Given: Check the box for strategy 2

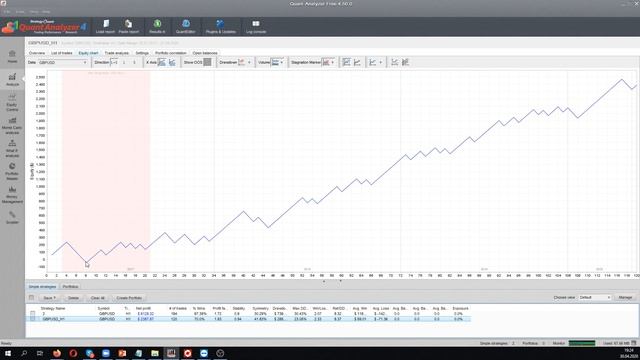Looking at the screenshot, I should point(33,313).
